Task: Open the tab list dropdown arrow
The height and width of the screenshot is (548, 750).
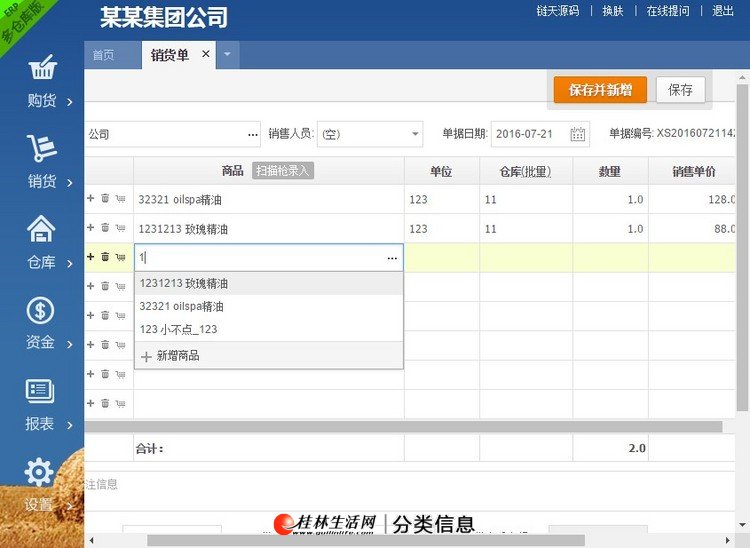Action: coord(228,55)
